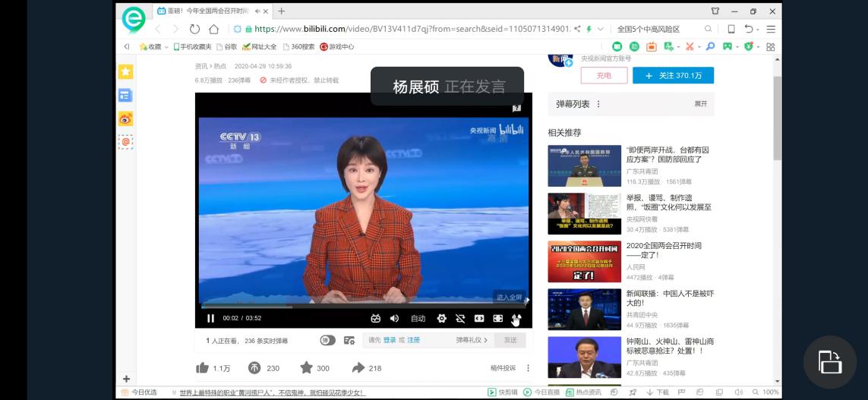This screenshot has height=400, width=868.
Task: Click the 注册 link in danmaku input
Action: [414, 340]
